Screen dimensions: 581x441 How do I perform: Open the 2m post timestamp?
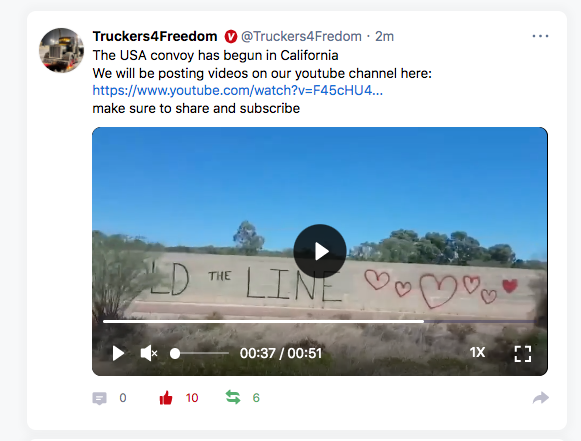(x=384, y=36)
